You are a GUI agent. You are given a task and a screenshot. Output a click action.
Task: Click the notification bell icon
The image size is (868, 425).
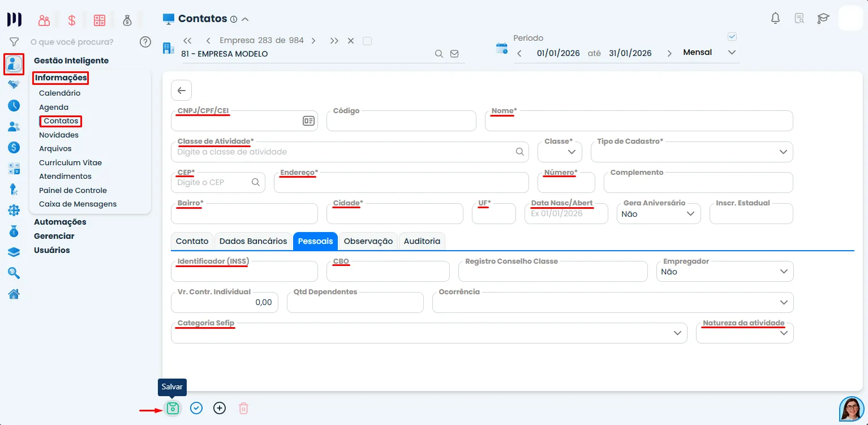click(x=775, y=18)
